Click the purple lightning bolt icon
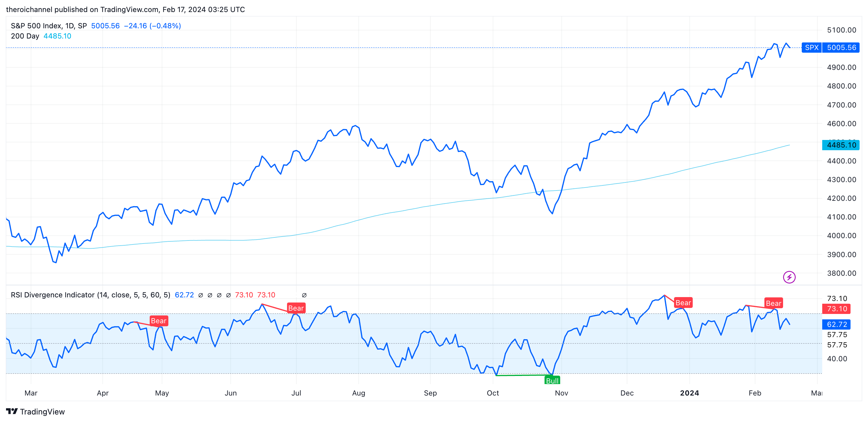Viewport: 868px width, 422px height. (x=789, y=277)
